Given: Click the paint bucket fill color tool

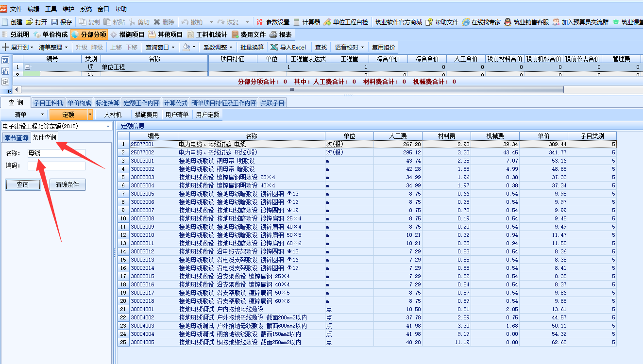Looking at the screenshot, I should click(186, 47).
